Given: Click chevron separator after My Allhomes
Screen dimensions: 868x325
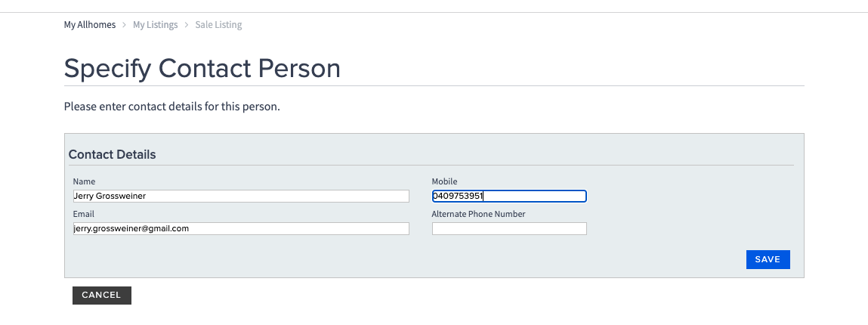Looking at the screenshot, I should click(x=125, y=25).
